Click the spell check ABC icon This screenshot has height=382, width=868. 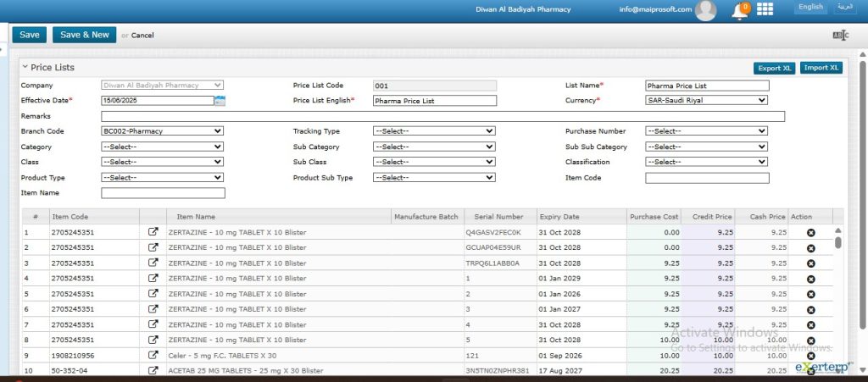coord(840,36)
